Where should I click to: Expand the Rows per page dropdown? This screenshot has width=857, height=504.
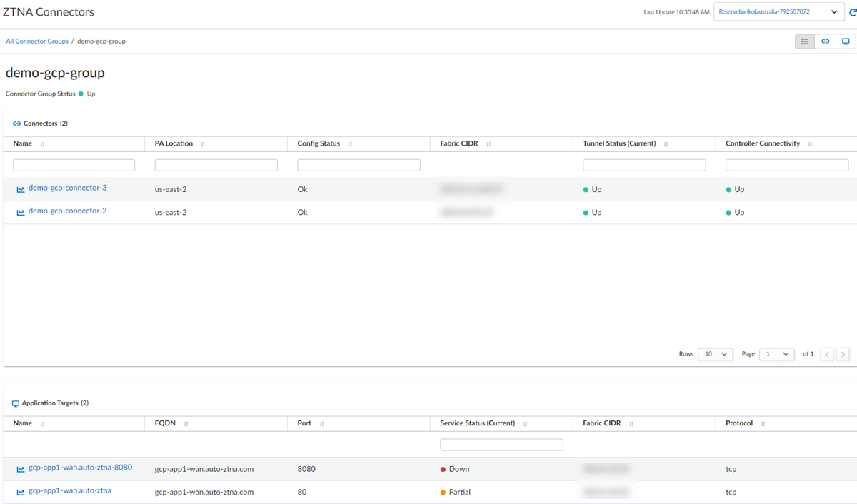click(x=715, y=354)
